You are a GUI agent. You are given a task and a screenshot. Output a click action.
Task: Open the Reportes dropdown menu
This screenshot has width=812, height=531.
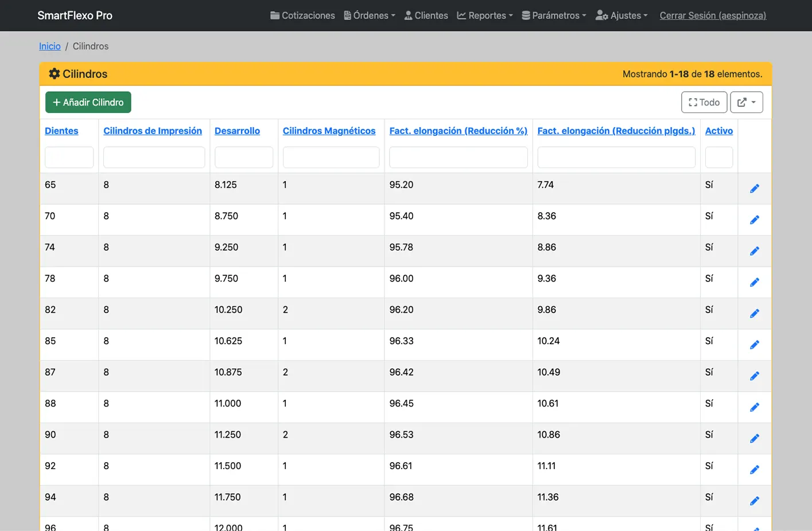(x=485, y=15)
